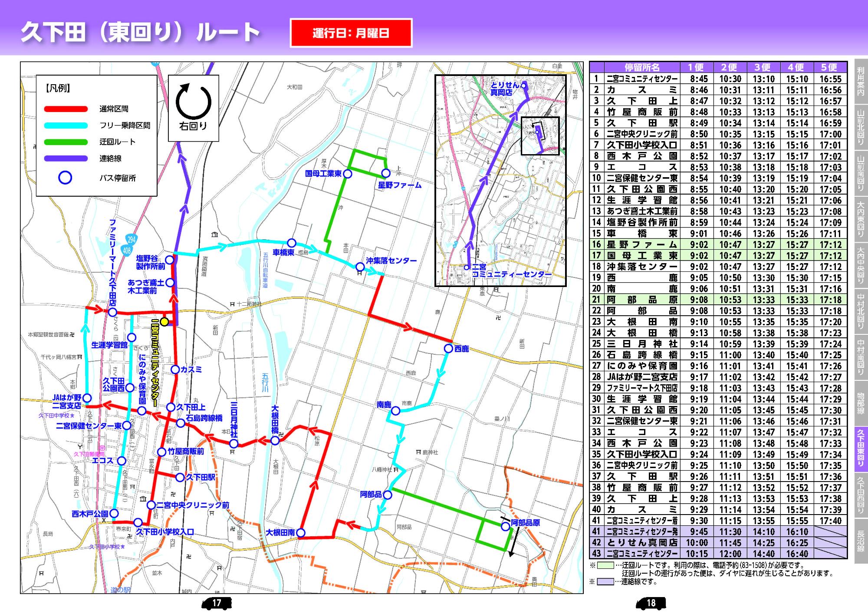The height and width of the screenshot is (614, 868).
Task: Click the red 通常区間 legend line
Action: click(x=66, y=109)
